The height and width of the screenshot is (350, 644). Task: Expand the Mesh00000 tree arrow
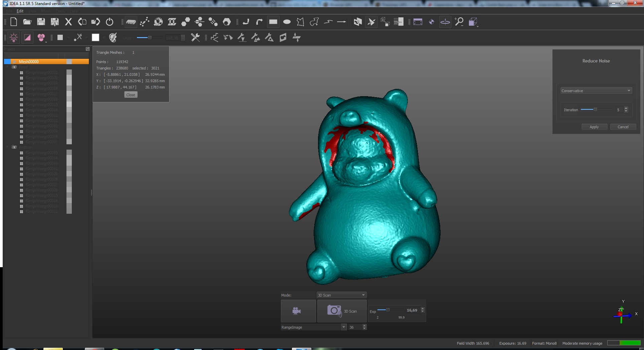14,62
